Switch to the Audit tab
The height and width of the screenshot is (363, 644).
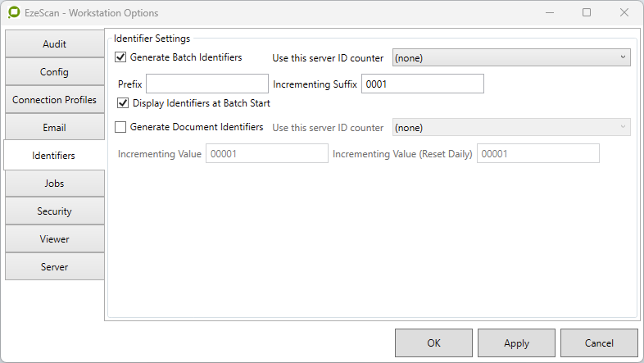click(55, 44)
